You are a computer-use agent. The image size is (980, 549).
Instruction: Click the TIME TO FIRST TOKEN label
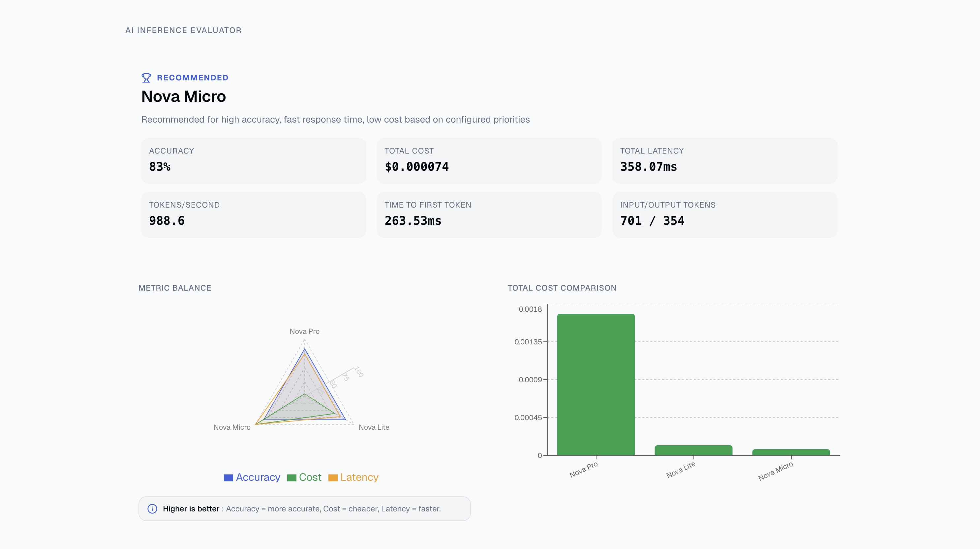click(x=428, y=205)
